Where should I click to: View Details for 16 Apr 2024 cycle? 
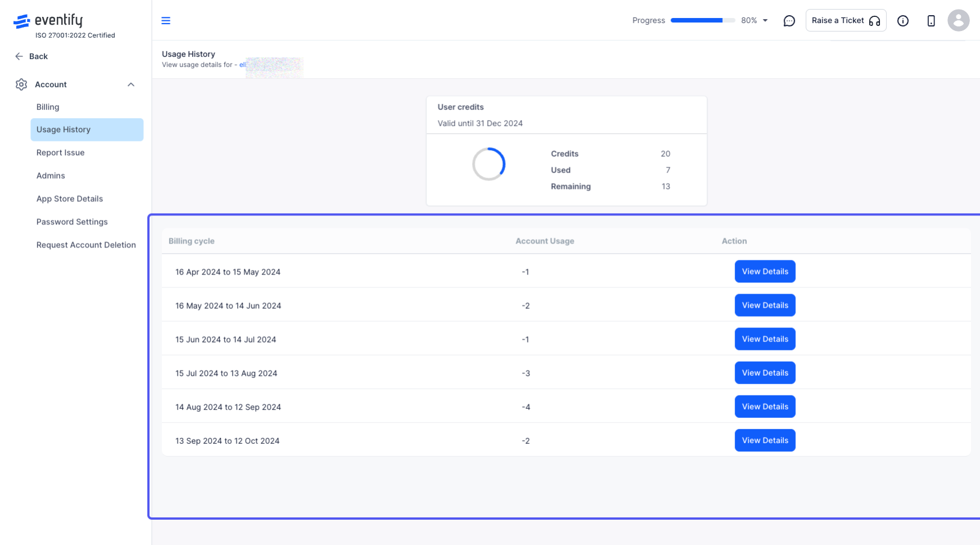765,272
